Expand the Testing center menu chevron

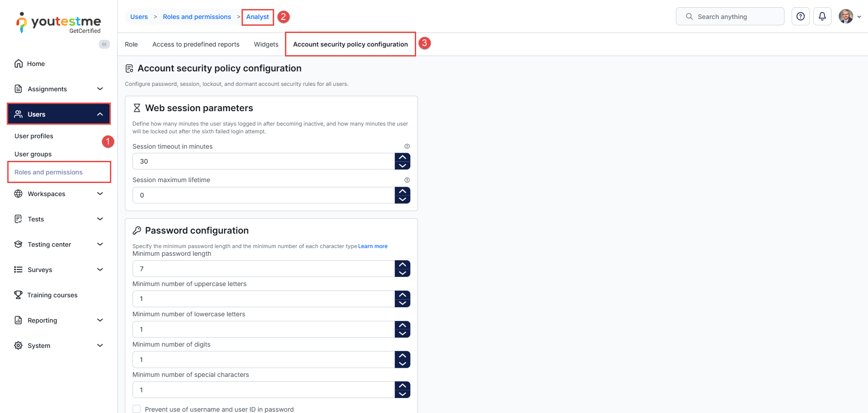click(100, 244)
